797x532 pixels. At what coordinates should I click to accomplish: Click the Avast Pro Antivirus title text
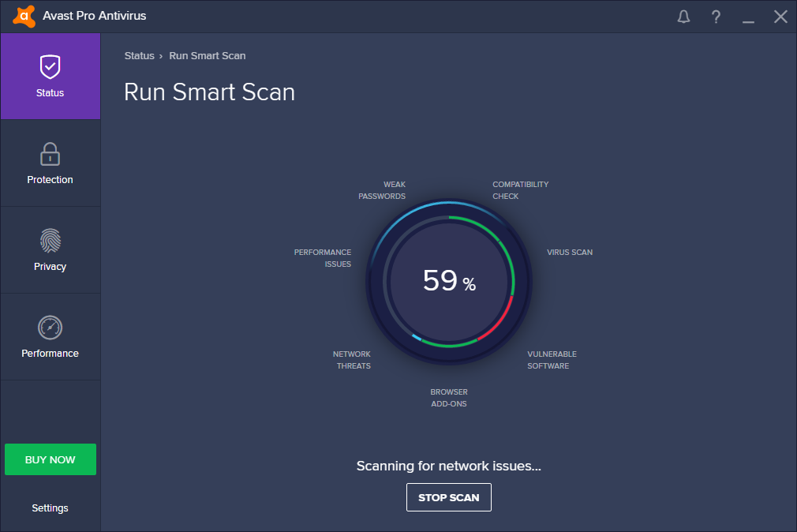[95, 16]
